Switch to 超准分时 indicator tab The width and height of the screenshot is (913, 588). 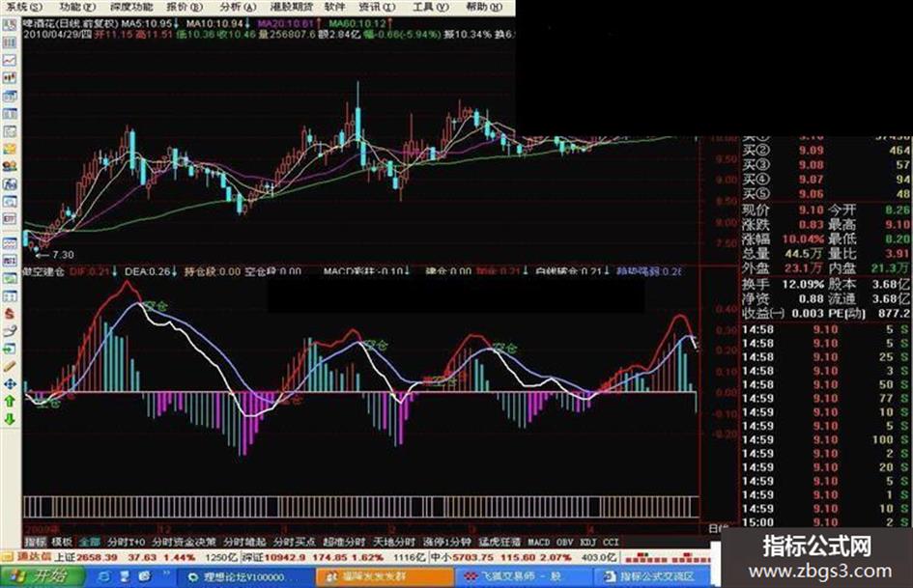pyautogui.click(x=344, y=542)
